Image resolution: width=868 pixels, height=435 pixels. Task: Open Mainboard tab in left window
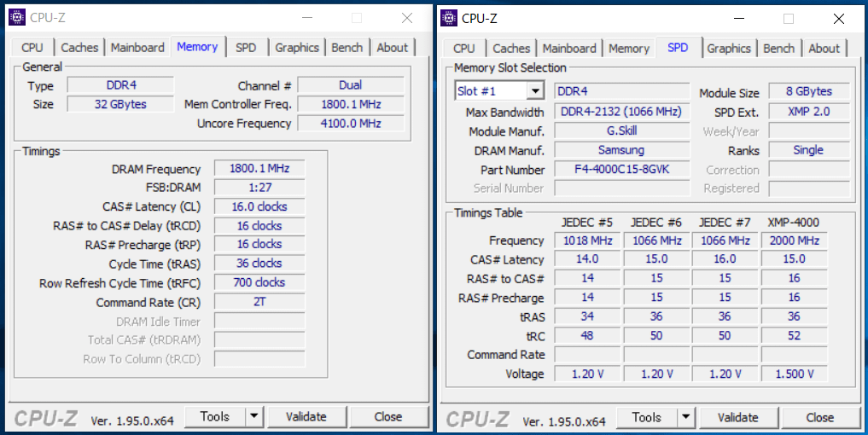tap(137, 48)
